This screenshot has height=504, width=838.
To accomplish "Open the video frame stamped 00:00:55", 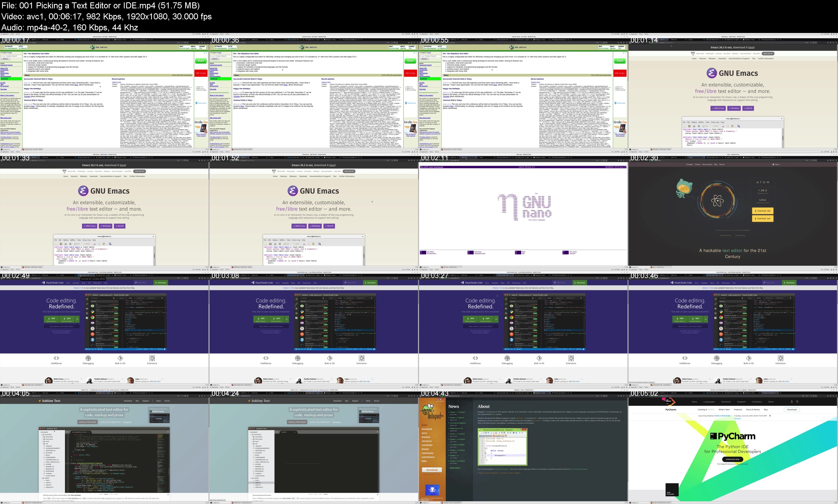I will coord(523,92).
